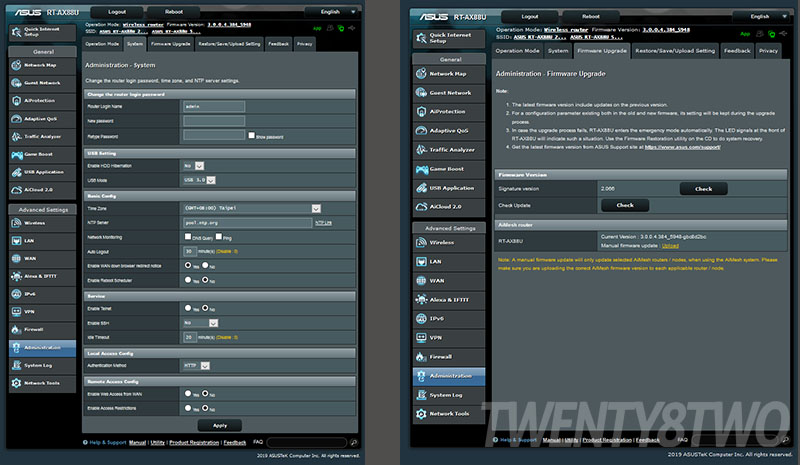Open LAN settings in the left window sidebar

pyautogui.click(x=42, y=241)
